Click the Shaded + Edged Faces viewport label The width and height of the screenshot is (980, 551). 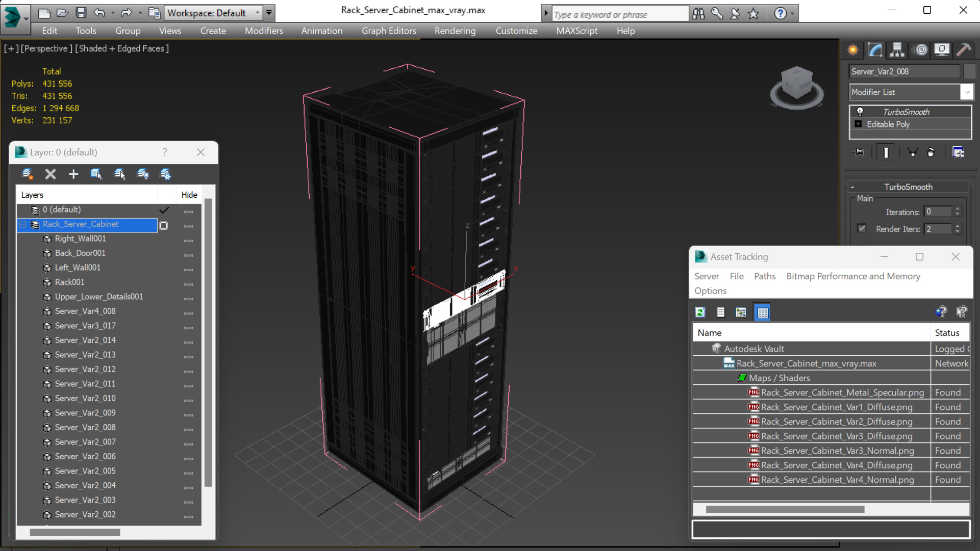pyautogui.click(x=122, y=48)
